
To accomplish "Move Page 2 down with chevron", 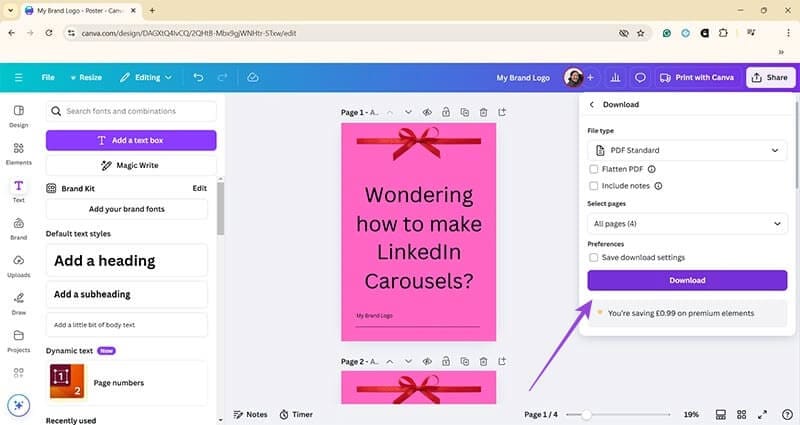I will pyautogui.click(x=408, y=361).
